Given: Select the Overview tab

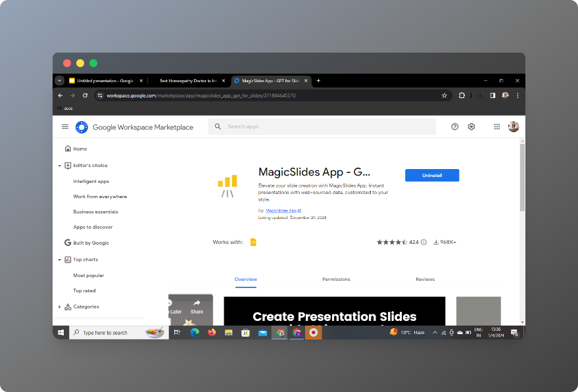Looking at the screenshot, I should point(245,279).
